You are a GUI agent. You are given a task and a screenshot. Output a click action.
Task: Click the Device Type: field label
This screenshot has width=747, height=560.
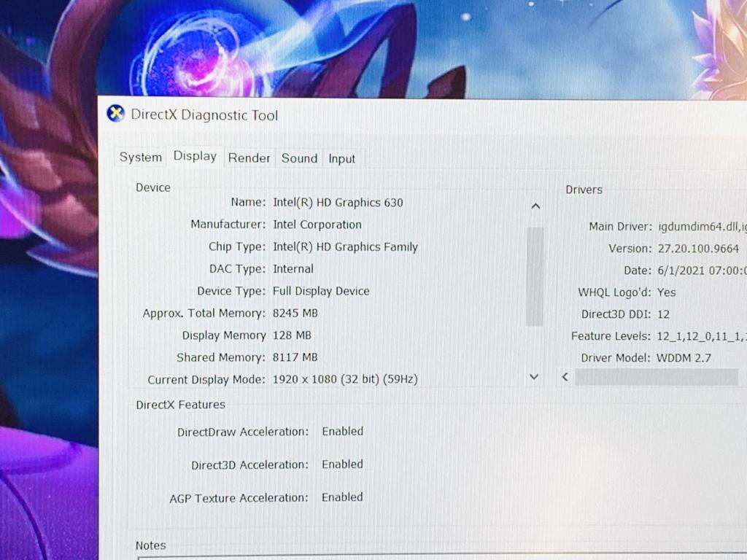[x=231, y=291]
